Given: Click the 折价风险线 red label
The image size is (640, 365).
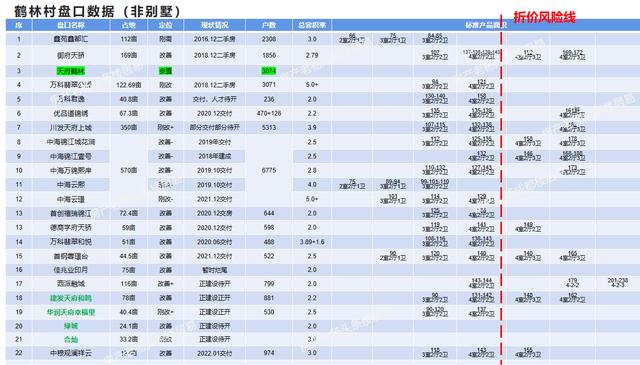Looking at the screenshot, I should [x=544, y=17].
